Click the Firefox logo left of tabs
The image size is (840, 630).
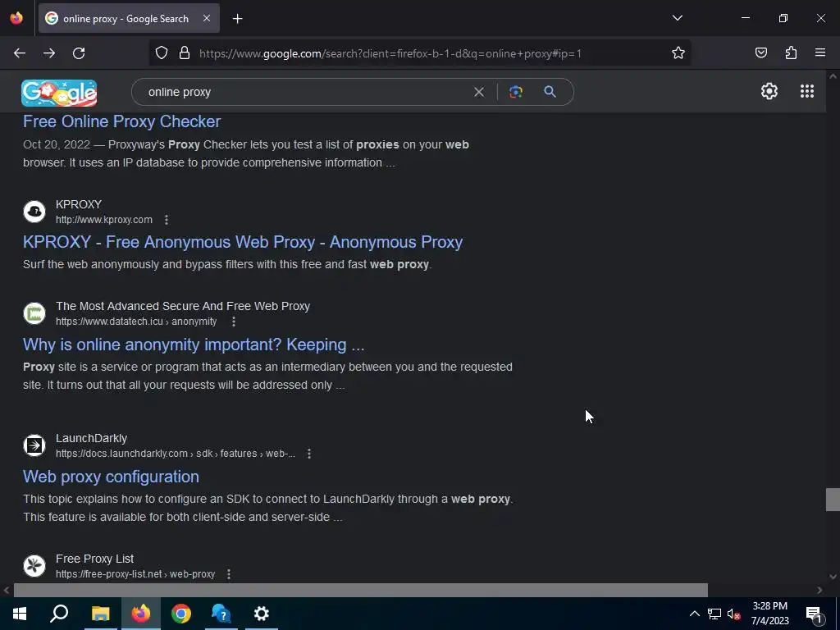[x=16, y=18]
